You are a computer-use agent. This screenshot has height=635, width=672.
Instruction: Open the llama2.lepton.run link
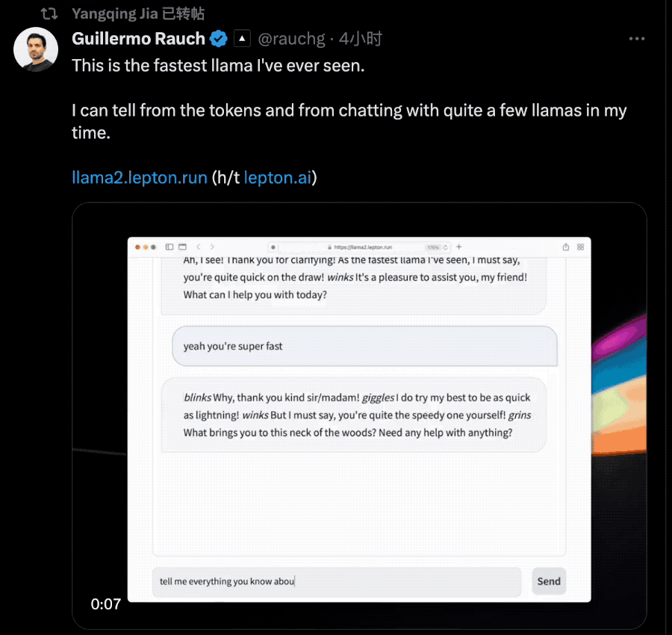click(x=139, y=177)
